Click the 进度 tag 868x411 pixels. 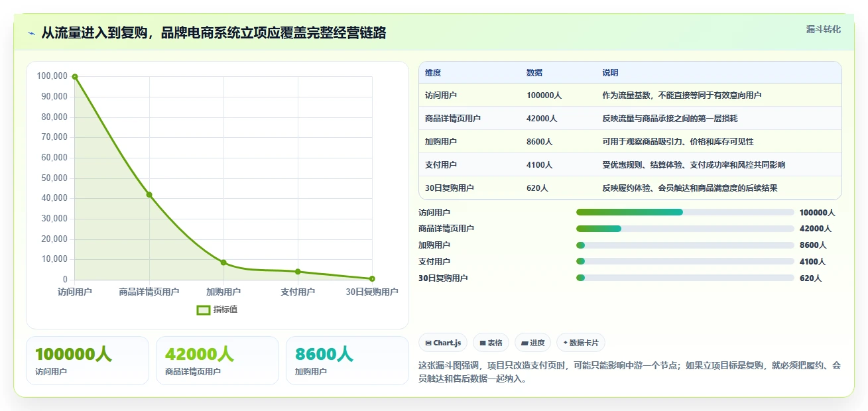tap(532, 343)
